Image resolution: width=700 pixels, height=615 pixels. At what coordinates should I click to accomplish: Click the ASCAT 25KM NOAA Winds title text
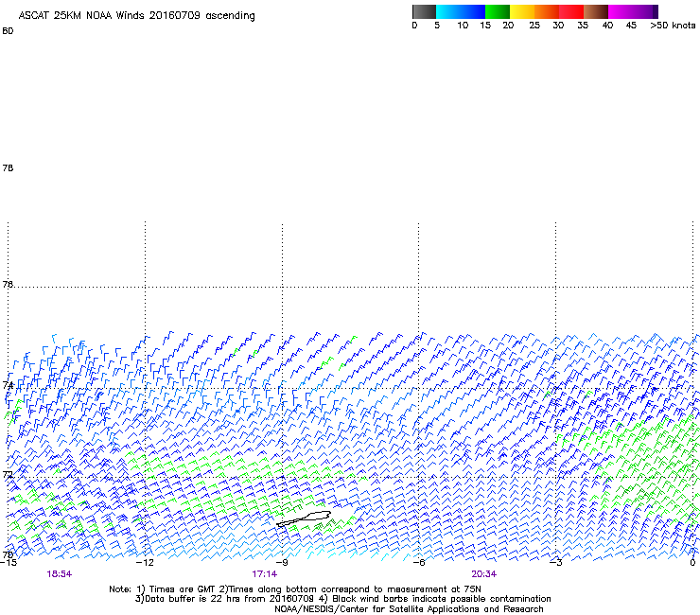pos(136,15)
